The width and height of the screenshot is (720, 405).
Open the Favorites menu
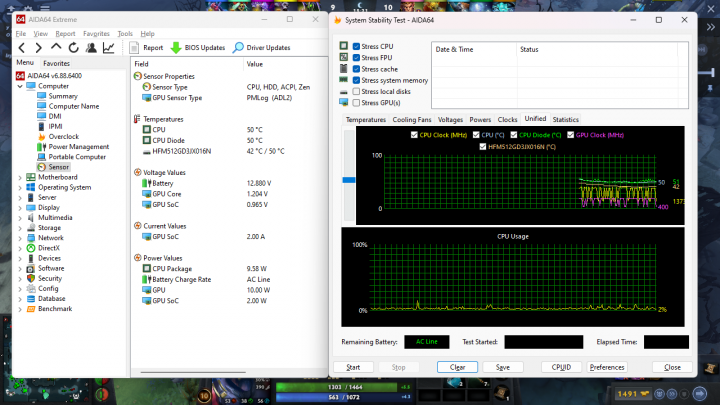pyautogui.click(x=96, y=34)
